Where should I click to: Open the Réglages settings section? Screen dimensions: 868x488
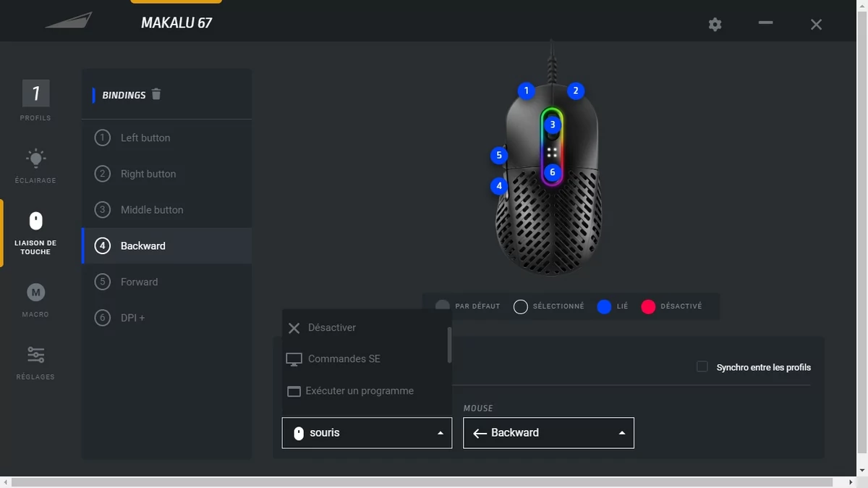click(x=35, y=363)
